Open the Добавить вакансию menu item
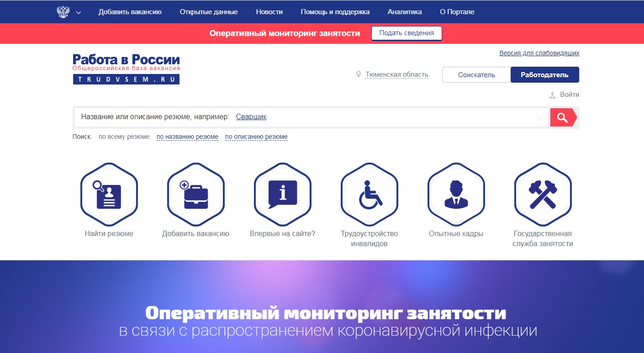The width and height of the screenshot is (644, 353). (x=130, y=12)
